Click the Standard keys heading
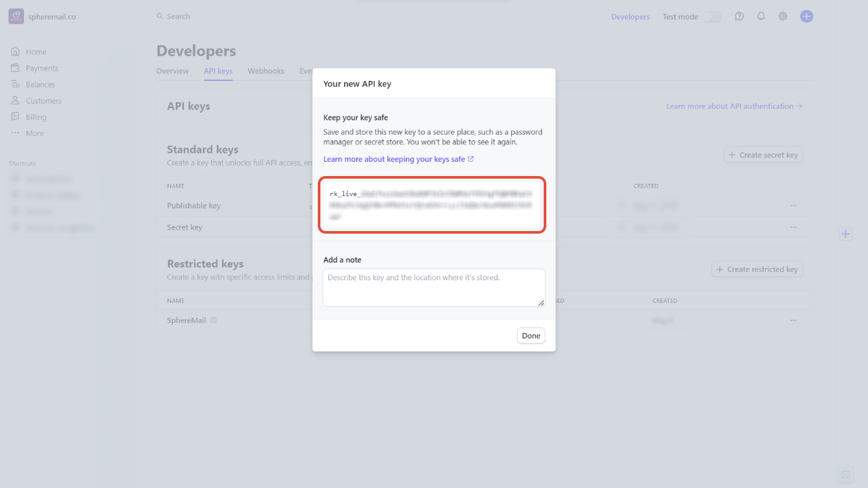 coord(203,150)
